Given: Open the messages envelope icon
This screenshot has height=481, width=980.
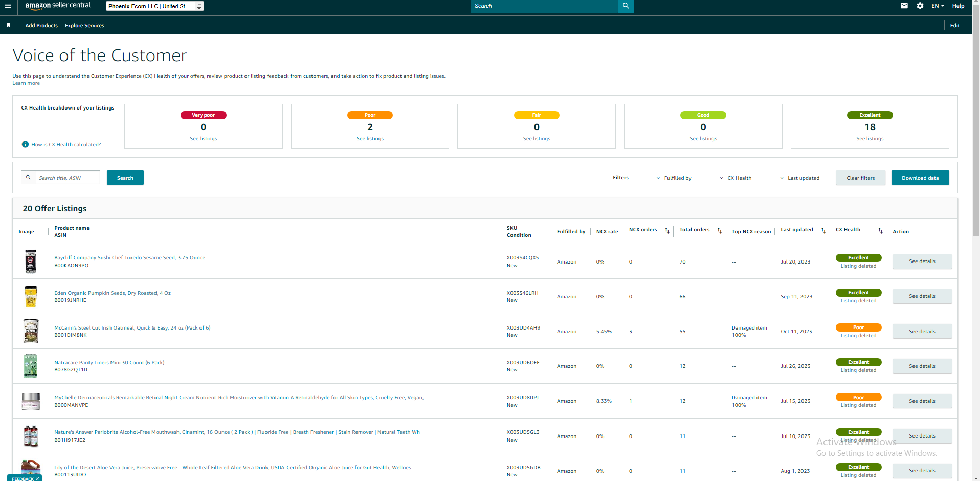Looking at the screenshot, I should coord(904,6).
